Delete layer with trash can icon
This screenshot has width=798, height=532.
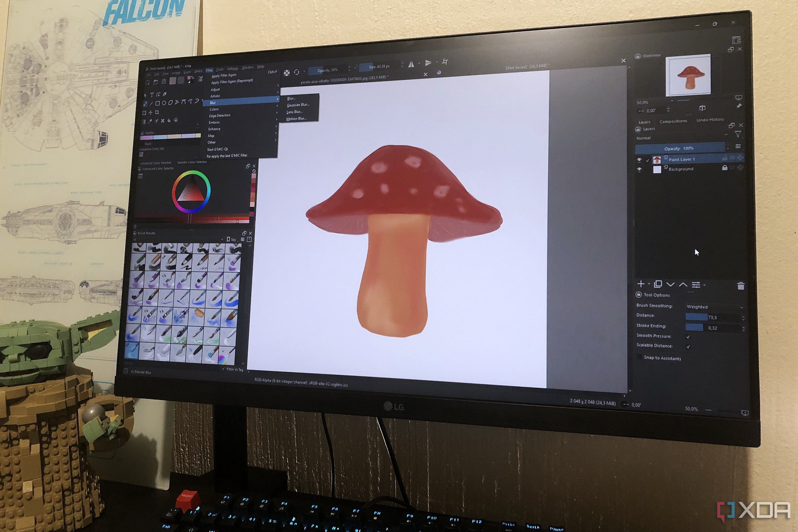741,286
